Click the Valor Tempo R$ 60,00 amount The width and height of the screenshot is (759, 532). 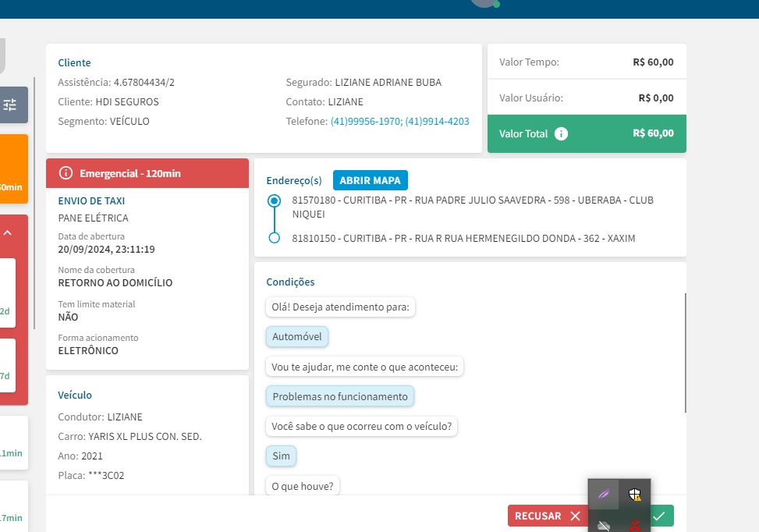[653, 62]
